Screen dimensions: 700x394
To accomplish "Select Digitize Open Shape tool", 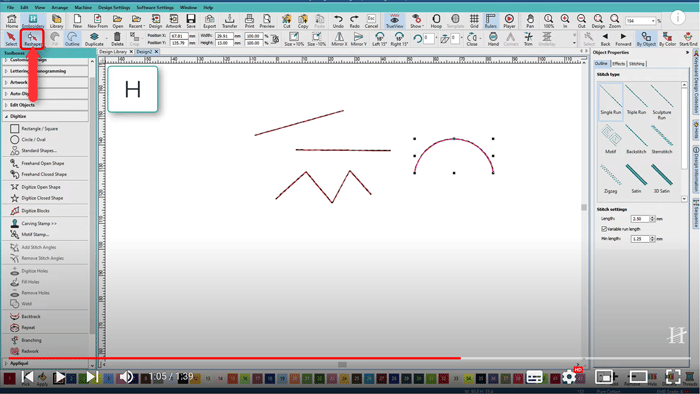I will 40,187.
